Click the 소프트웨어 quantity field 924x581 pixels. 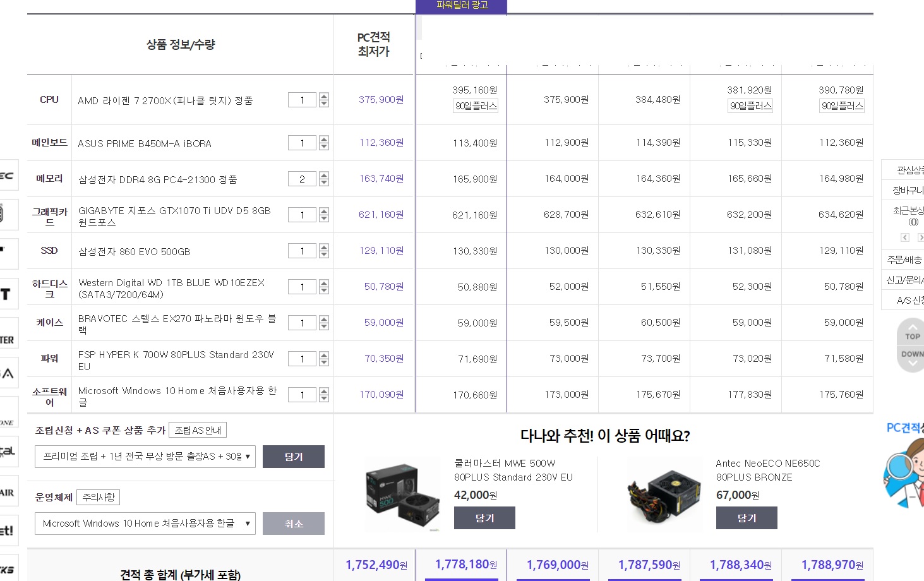point(302,395)
